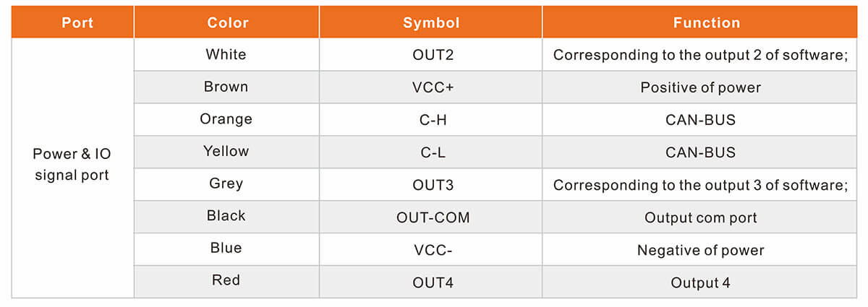Click the Color column header

pyautogui.click(x=226, y=22)
